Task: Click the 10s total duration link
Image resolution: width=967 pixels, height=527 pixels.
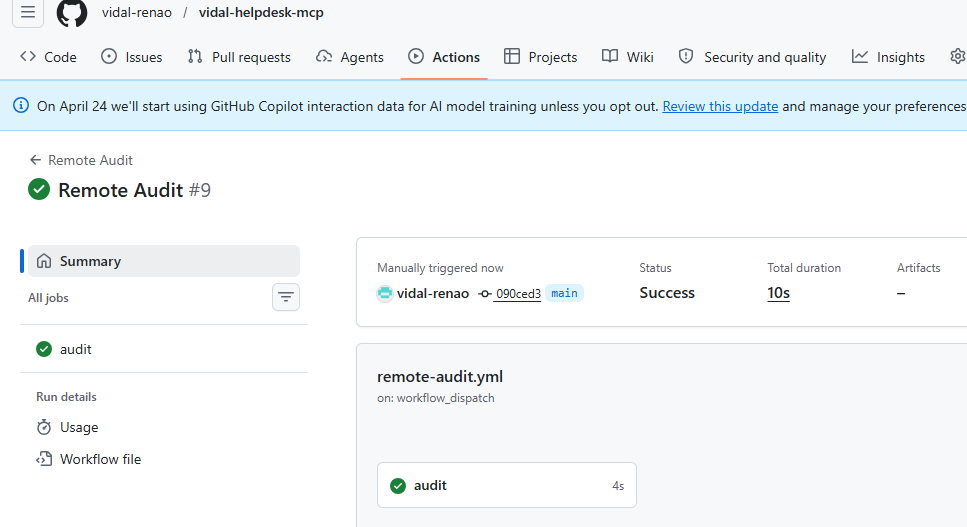Action: [x=778, y=293]
